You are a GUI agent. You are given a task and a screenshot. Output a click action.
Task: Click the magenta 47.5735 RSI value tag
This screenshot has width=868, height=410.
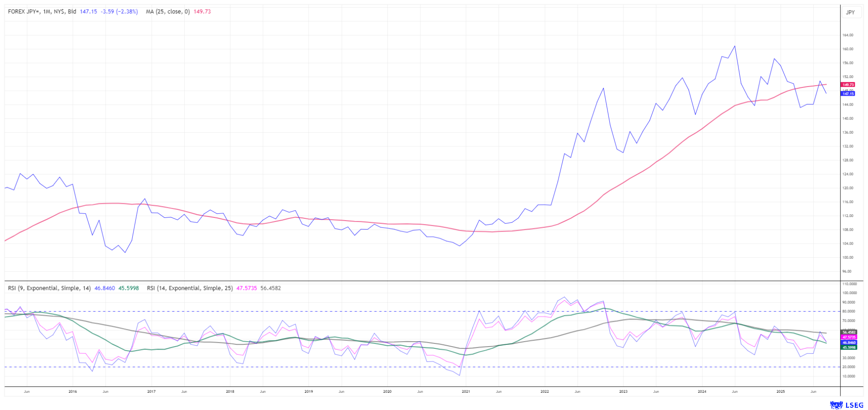point(849,338)
